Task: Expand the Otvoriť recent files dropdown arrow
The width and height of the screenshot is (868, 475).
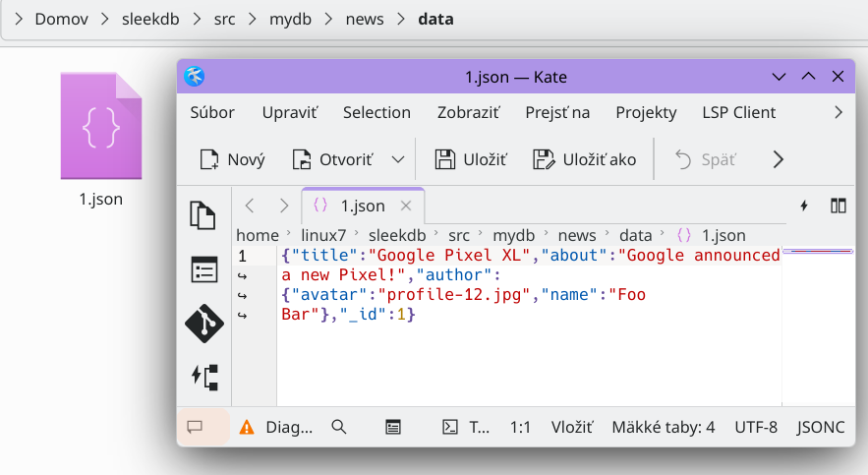Action: click(398, 159)
